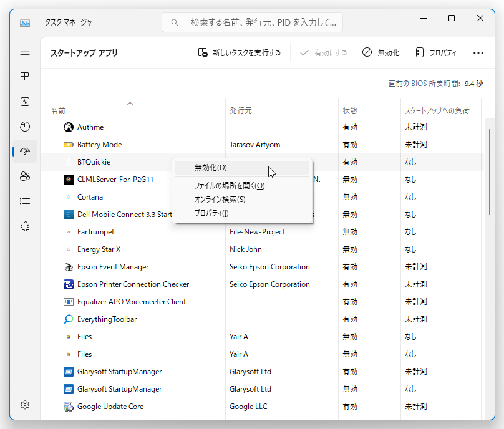The image size is (504, 429).
Task: Select the CLMLServer_For_P2G11 name text
Action: pyautogui.click(x=115, y=180)
